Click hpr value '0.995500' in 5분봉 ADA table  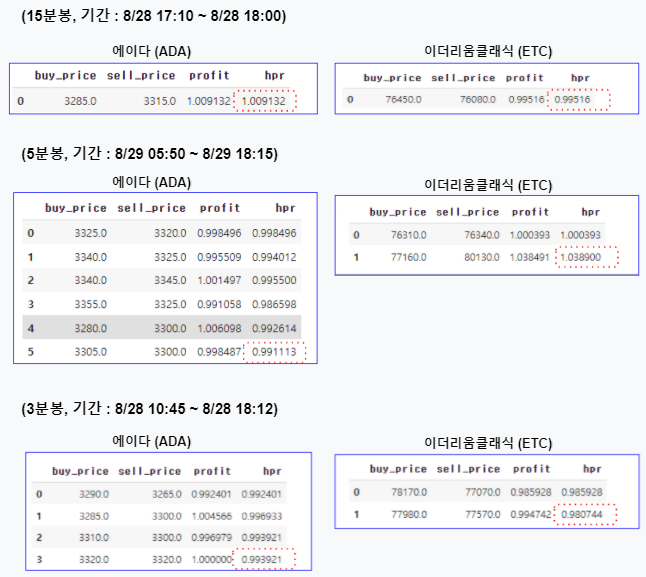tap(274, 280)
